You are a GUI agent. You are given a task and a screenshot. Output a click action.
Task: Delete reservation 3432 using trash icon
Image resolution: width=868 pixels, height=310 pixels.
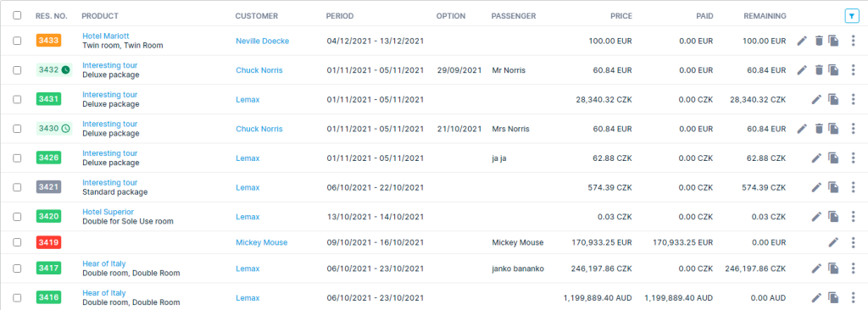(x=819, y=69)
